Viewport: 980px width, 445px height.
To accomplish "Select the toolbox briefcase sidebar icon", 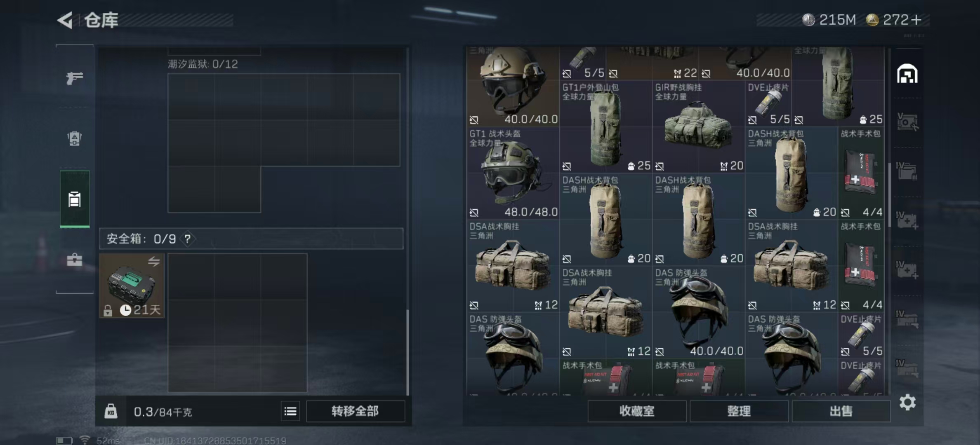I will pos(75,260).
